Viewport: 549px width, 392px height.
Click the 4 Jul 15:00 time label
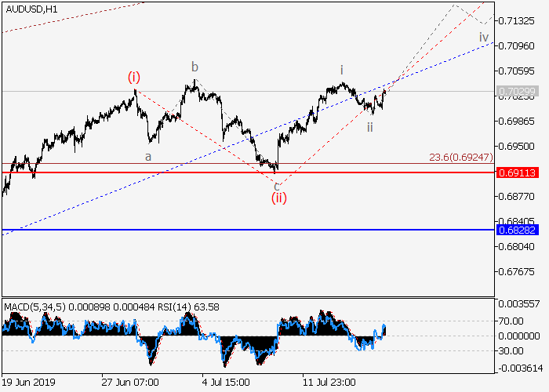(225, 383)
